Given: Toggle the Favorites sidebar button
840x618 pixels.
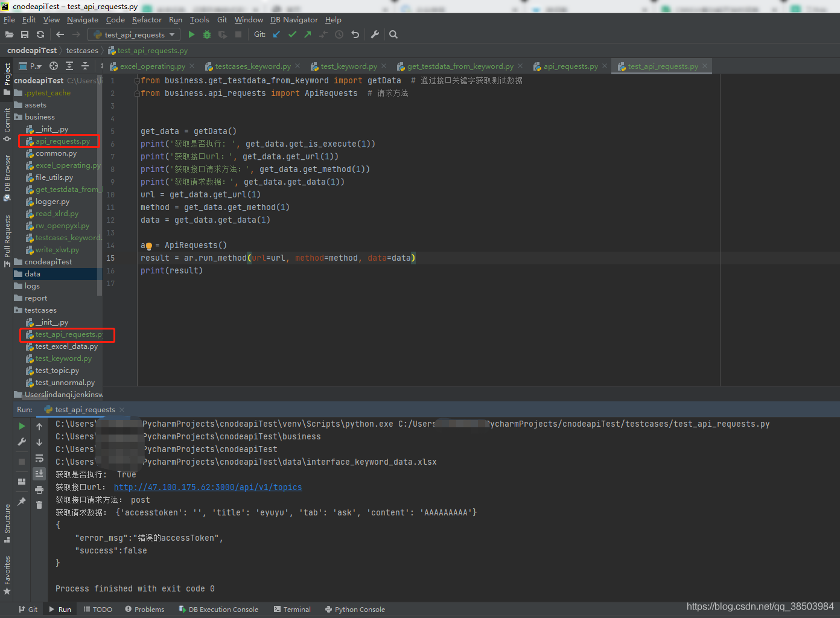Looking at the screenshot, I should pos(7,575).
